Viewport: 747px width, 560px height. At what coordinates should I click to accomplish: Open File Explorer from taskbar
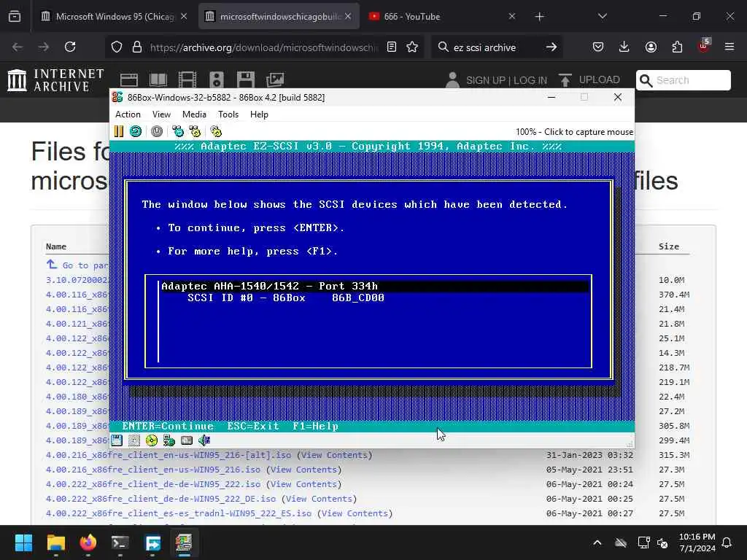coord(55,542)
